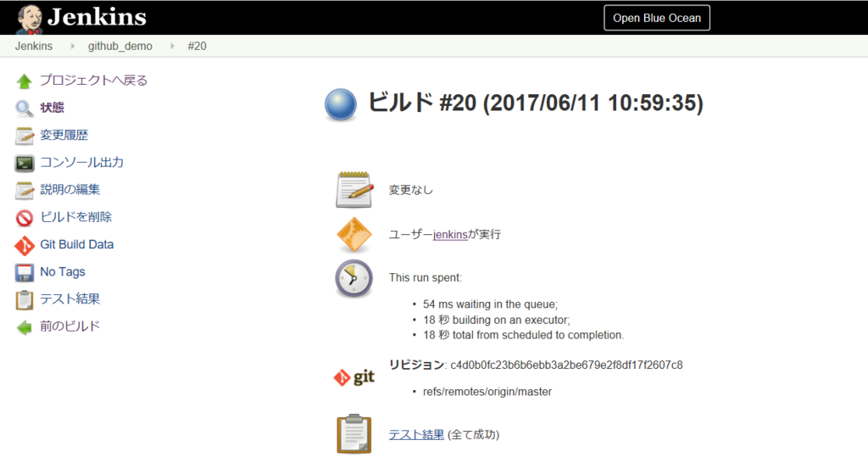Click the terminal icon for コンソール出力
Viewport: 868px width, 474px height.
point(25,164)
